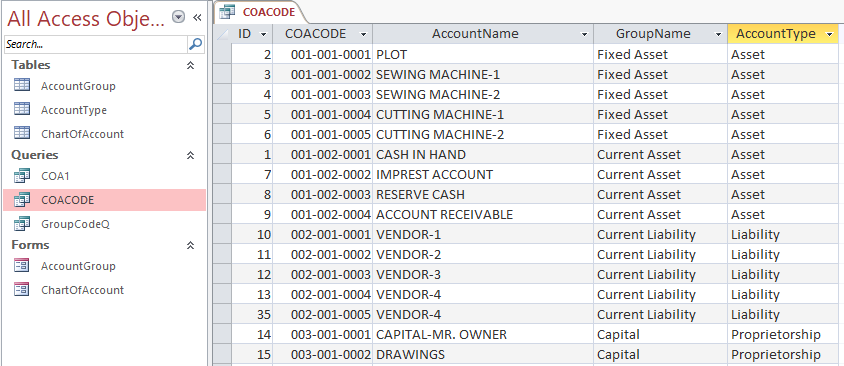Viewport: 844px width, 366px height.
Task: Click Proprietorship in the DRAWINGS row
Action: click(x=783, y=355)
